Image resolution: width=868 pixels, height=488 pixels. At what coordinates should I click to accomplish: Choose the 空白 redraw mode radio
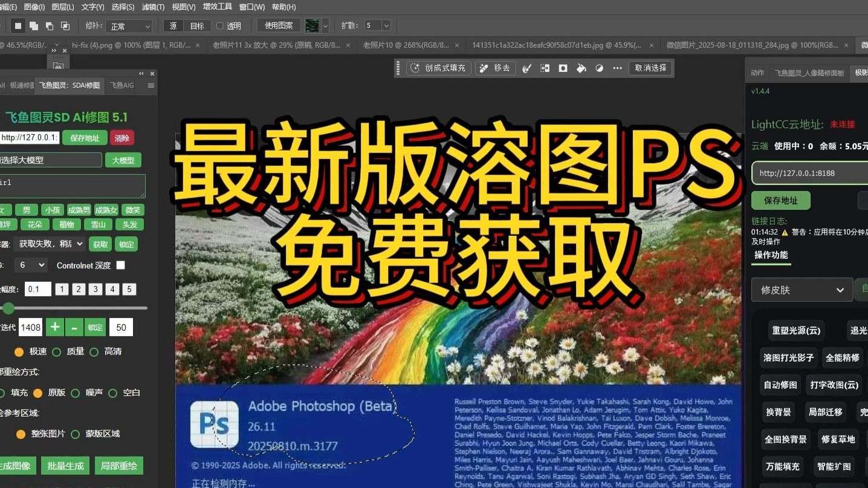112,393
